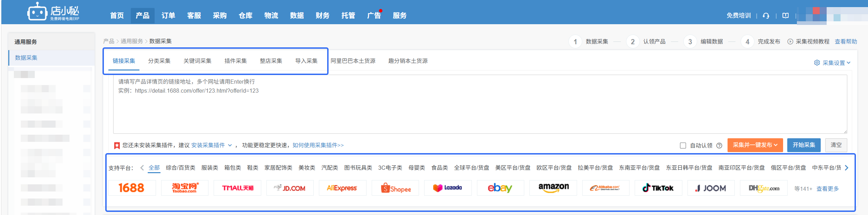Viewport: 868px width, 215px height.
Task: Filter platforms by 东南亚平台/货盘
Action: tap(640, 168)
